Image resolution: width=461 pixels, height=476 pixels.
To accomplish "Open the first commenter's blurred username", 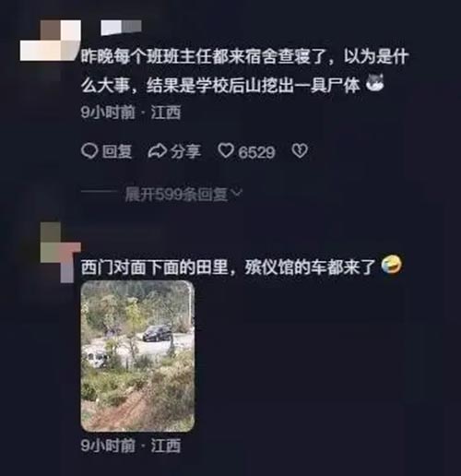I will (x=121, y=27).
